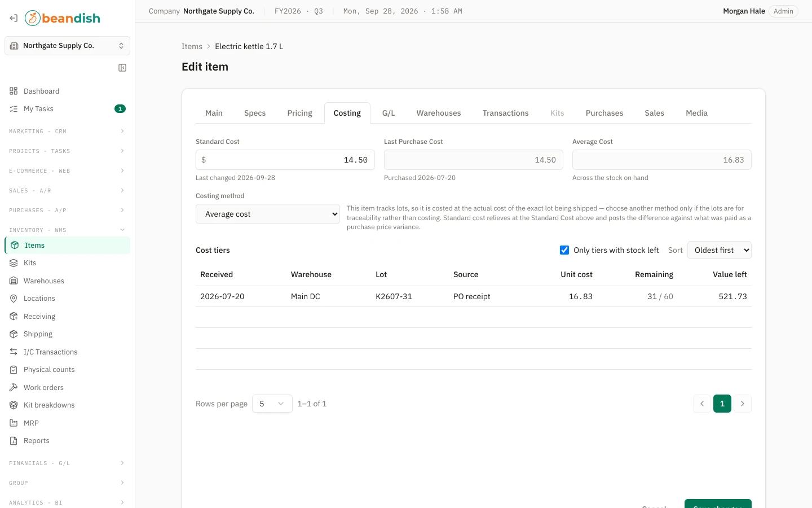The width and height of the screenshot is (812, 508).
Task: Open the Sort dropdown showing Oldest first
Action: tap(720, 250)
